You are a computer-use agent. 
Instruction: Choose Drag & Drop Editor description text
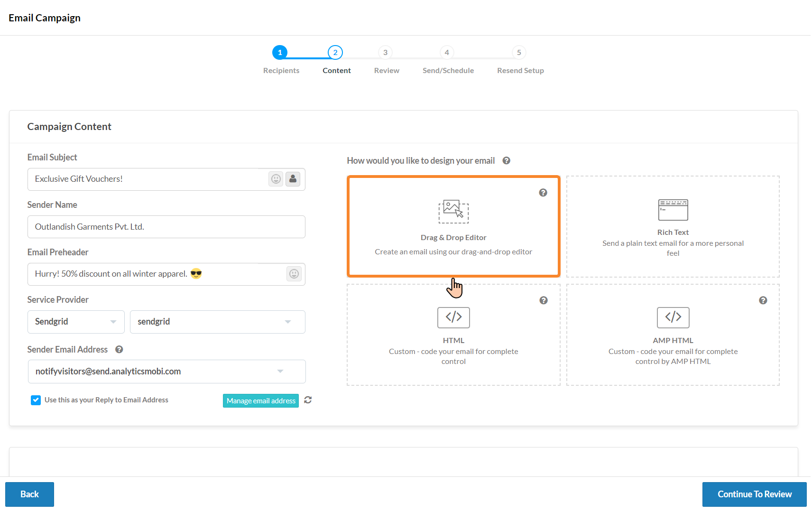tap(453, 252)
